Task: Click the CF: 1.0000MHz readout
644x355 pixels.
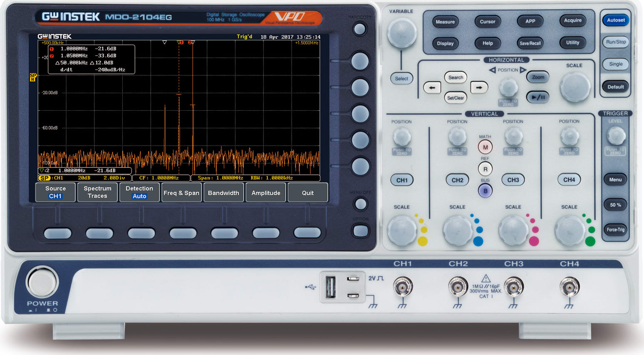Action: click(x=159, y=178)
